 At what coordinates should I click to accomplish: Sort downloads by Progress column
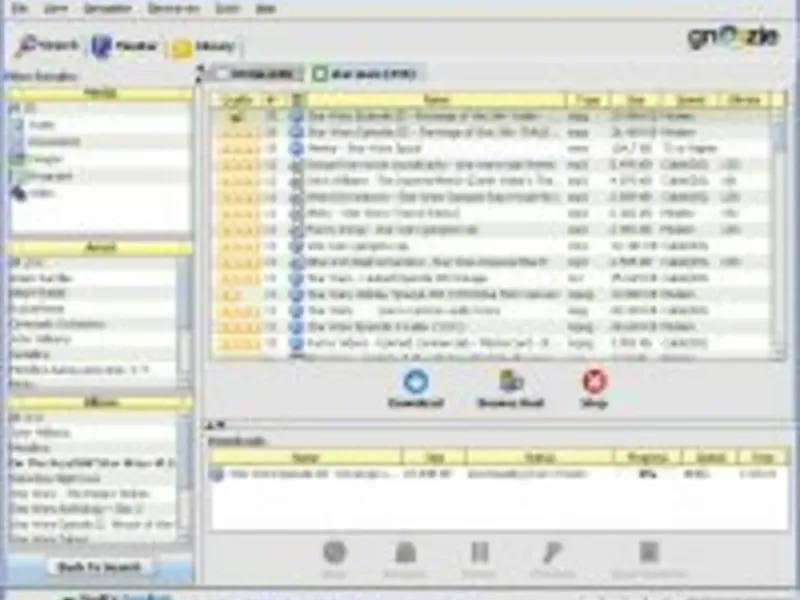(648, 457)
